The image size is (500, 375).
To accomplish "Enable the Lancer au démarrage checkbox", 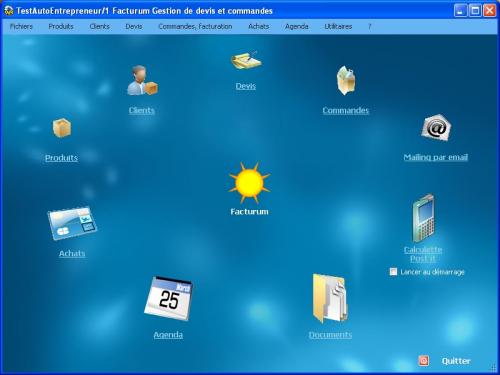I will point(393,272).
